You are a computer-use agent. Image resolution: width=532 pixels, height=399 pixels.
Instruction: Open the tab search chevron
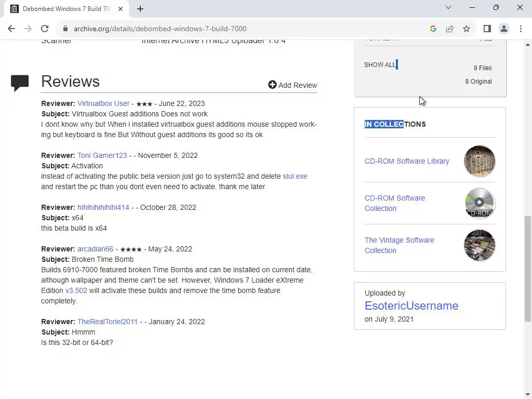(x=448, y=7)
